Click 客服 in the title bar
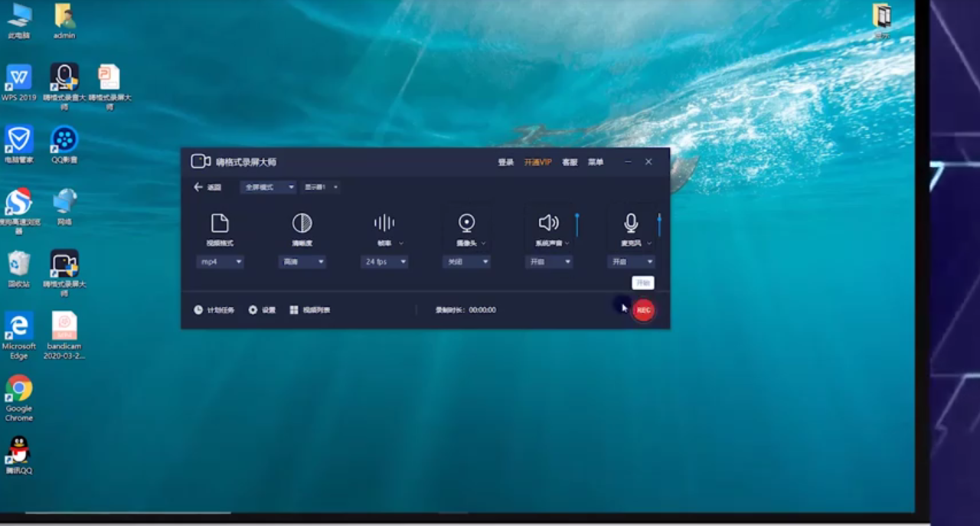The height and width of the screenshot is (526, 980). point(570,162)
